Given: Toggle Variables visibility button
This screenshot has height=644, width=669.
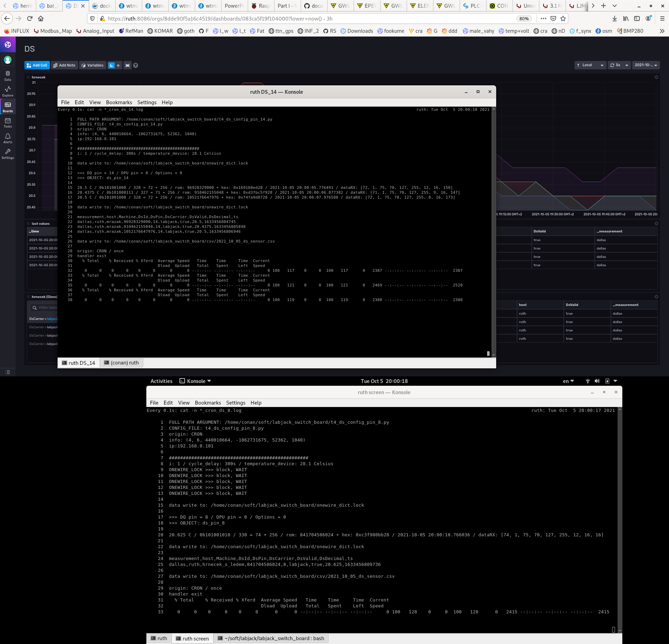Looking at the screenshot, I should coord(92,66).
